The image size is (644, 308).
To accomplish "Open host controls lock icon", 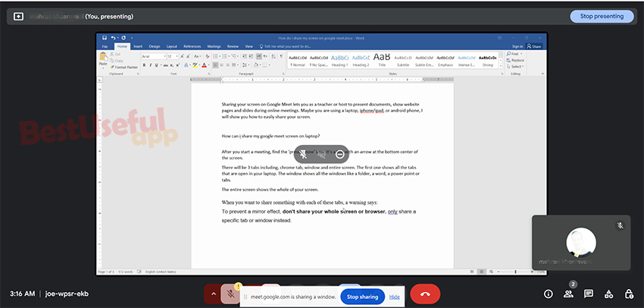I will click(629, 294).
